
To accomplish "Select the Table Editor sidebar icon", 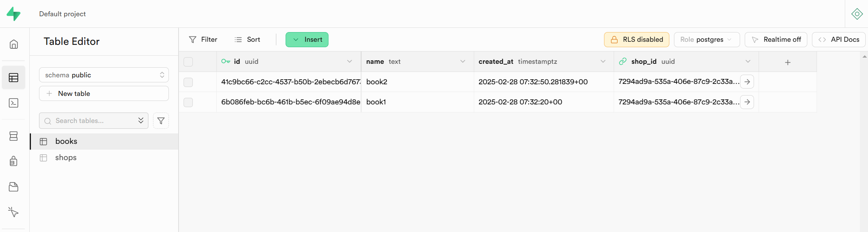I will point(14,77).
